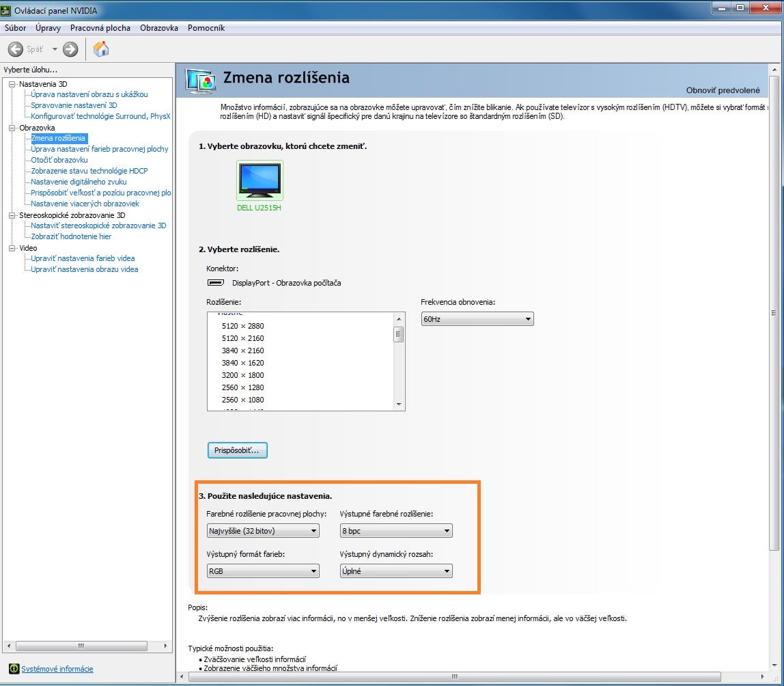The image size is (784, 686).
Task: Select 3840 × 2160 resolution in list
Action: (x=242, y=351)
